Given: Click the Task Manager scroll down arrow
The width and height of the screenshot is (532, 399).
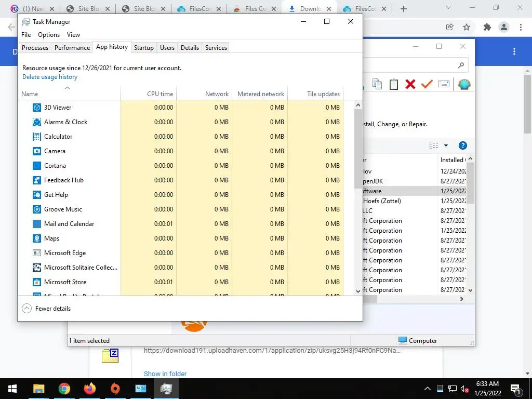Looking at the screenshot, I should [x=358, y=291].
